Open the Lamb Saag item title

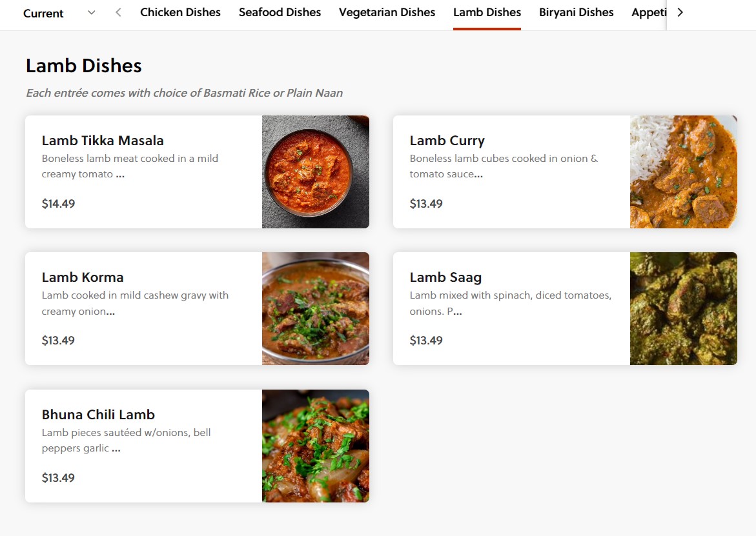(445, 277)
